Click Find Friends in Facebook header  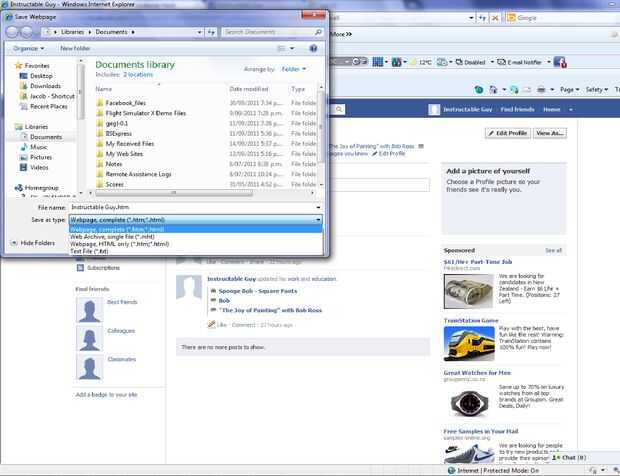point(517,110)
